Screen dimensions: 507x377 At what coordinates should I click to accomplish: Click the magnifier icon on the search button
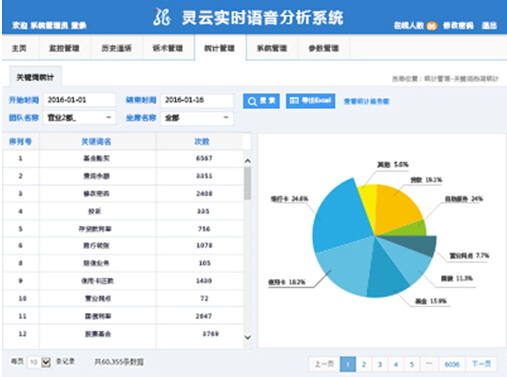click(252, 101)
